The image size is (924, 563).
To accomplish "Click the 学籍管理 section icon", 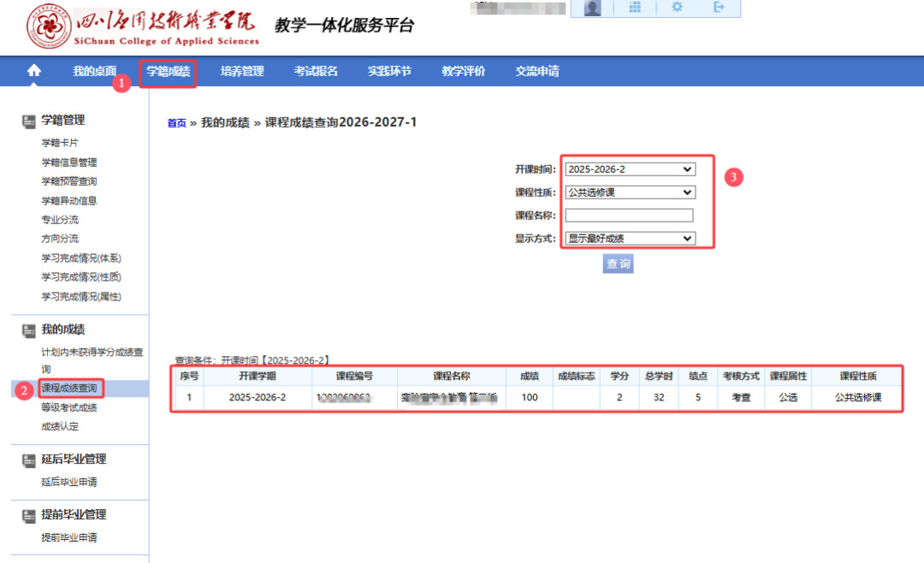I will (29, 121).
